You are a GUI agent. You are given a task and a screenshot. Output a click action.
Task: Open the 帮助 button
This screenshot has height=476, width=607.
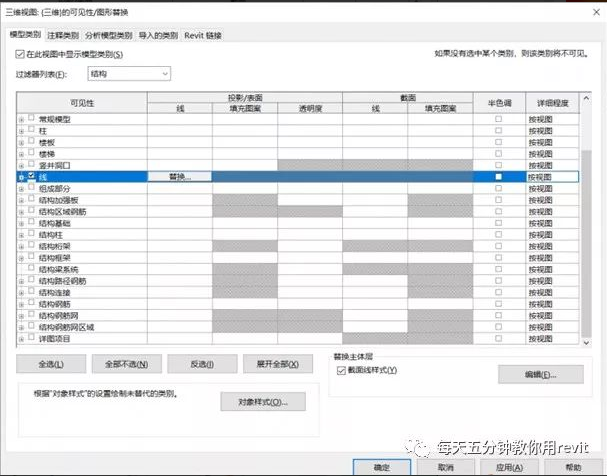[573, 467]
